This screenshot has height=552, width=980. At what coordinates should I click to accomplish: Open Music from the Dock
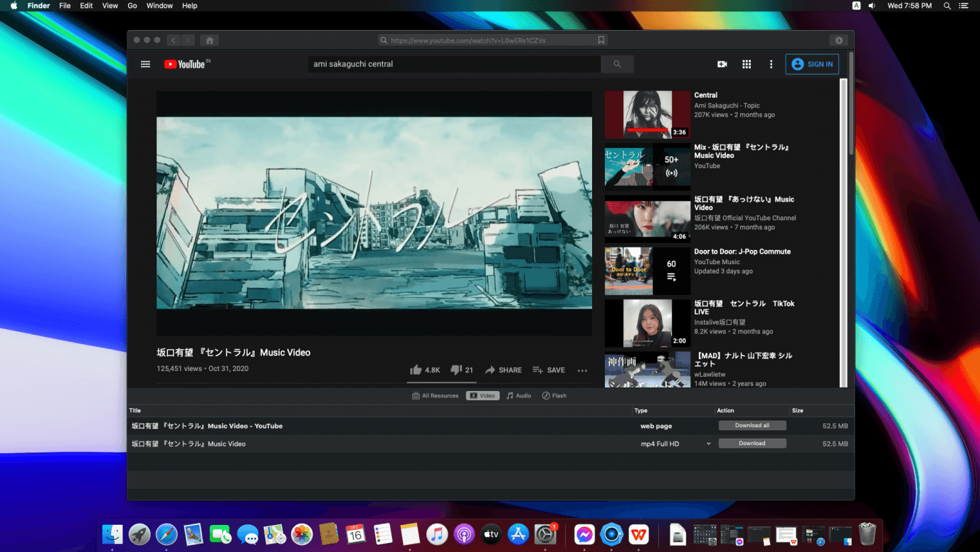pos(437,534)
